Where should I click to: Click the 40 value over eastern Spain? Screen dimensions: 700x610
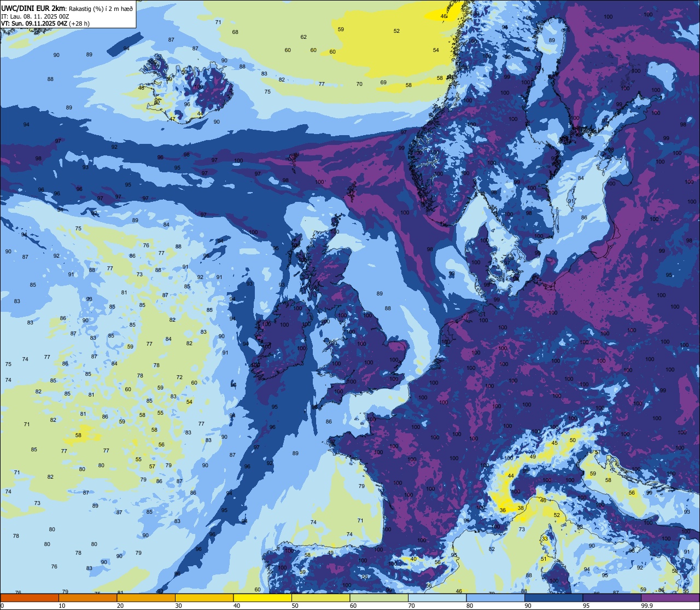(413, 559)
